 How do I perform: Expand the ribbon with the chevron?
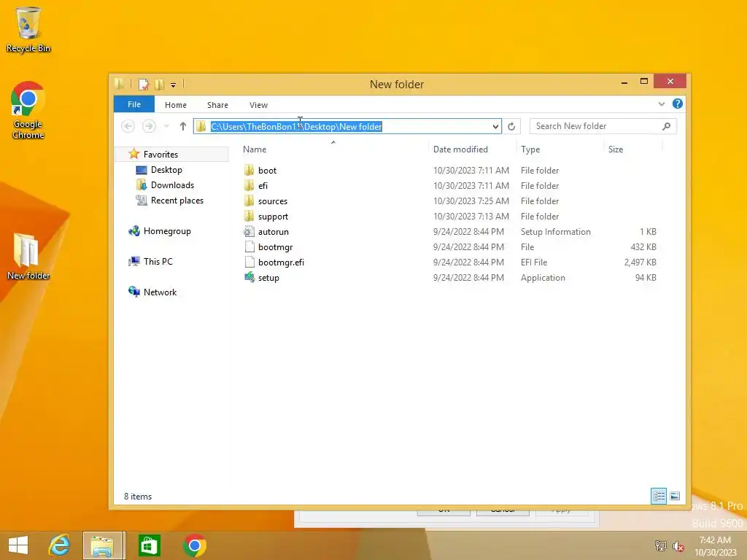point(661,104)
